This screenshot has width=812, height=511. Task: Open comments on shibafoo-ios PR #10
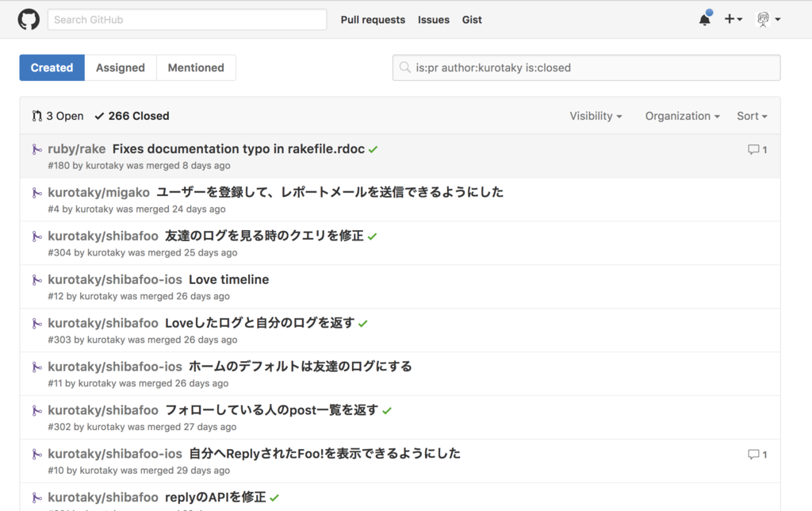757,455
